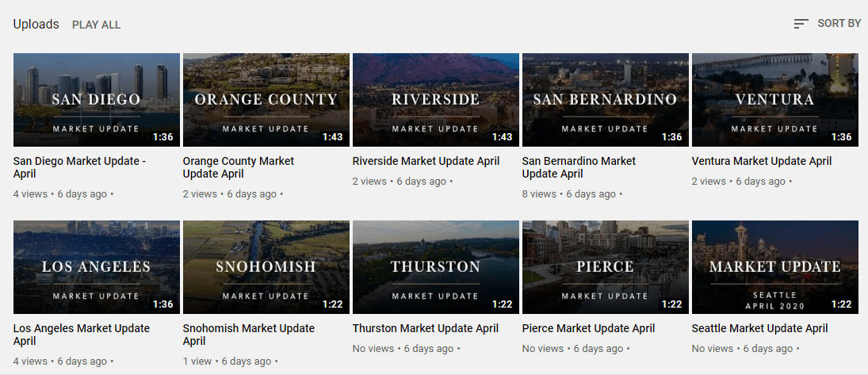
Task: Open the Snohomish video thumbnail
Action: pyautogui.click(x=266, y=267)
